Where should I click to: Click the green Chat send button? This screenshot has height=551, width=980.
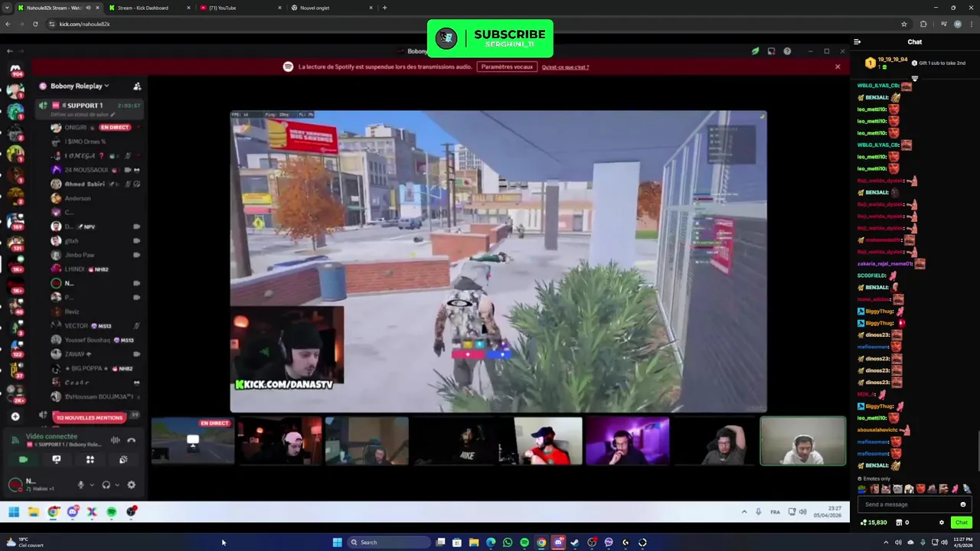[x=961, y=523]
